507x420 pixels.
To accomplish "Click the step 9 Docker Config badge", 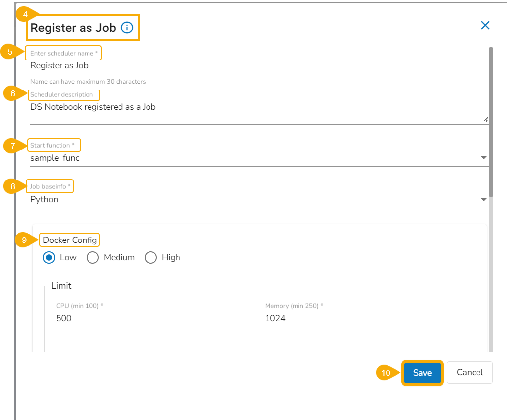I will [x=24, y=240].
